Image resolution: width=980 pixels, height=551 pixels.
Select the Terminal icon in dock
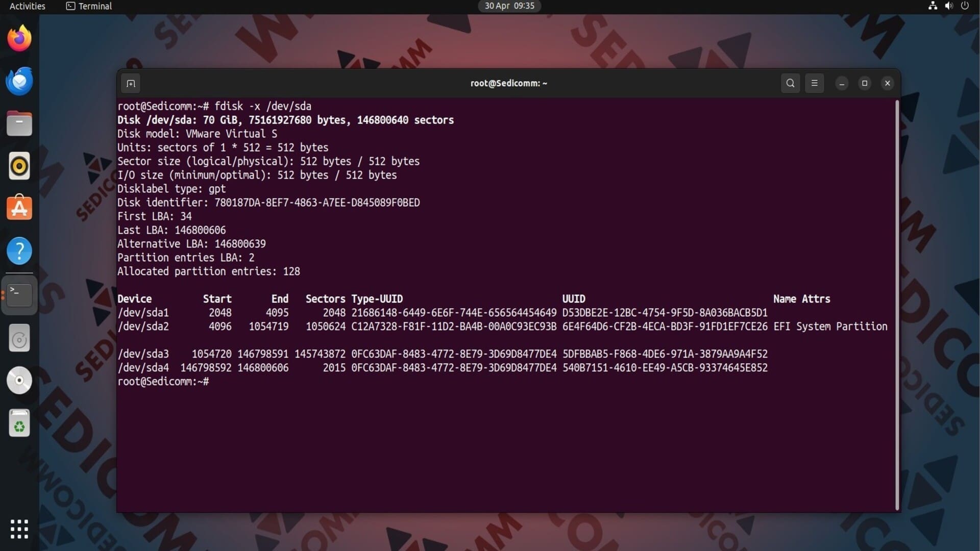(x=19, y=295)
